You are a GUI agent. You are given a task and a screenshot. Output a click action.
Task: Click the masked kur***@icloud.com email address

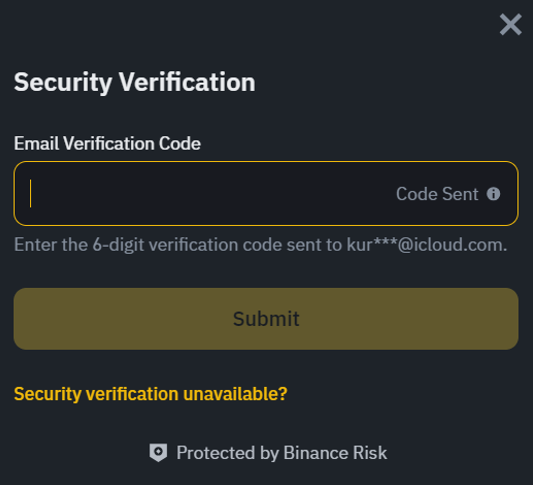(x=427, y=244)
